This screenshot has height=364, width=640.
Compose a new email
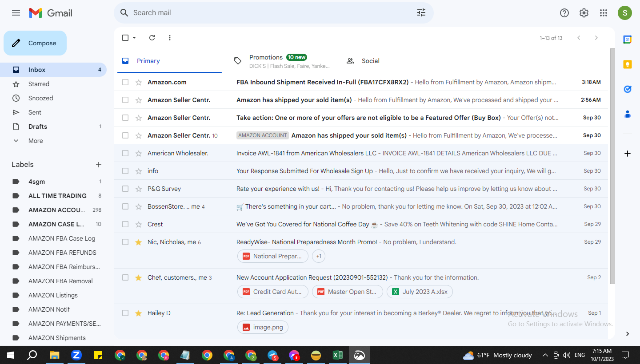pos(35,43)
